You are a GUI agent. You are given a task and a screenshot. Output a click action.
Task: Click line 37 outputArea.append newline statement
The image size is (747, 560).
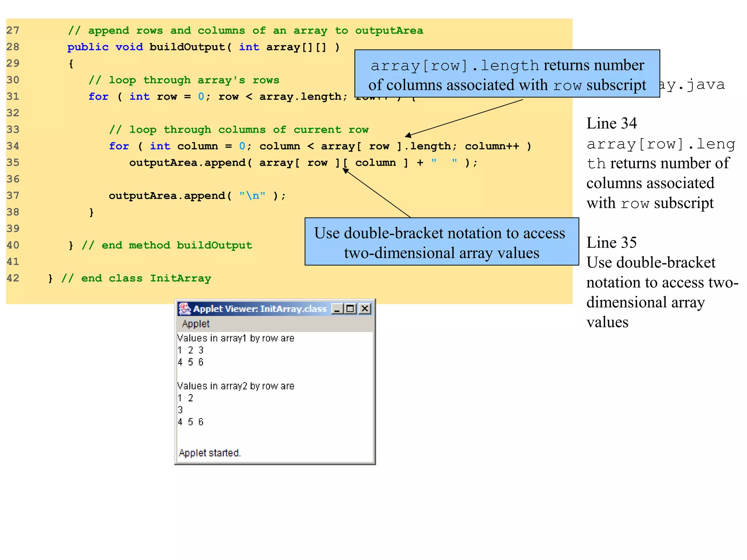[x=197, y=196]
